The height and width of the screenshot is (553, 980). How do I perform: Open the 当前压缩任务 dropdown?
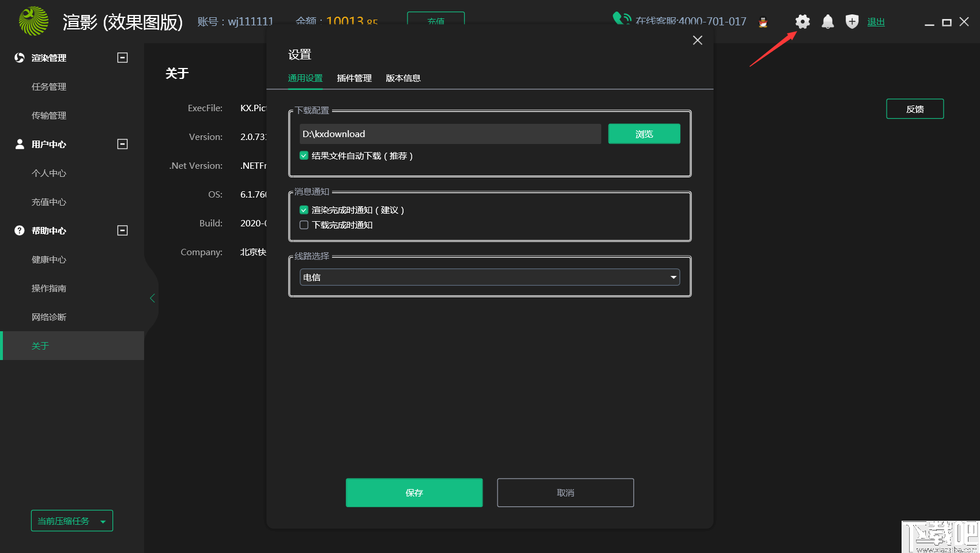point(72,521)
